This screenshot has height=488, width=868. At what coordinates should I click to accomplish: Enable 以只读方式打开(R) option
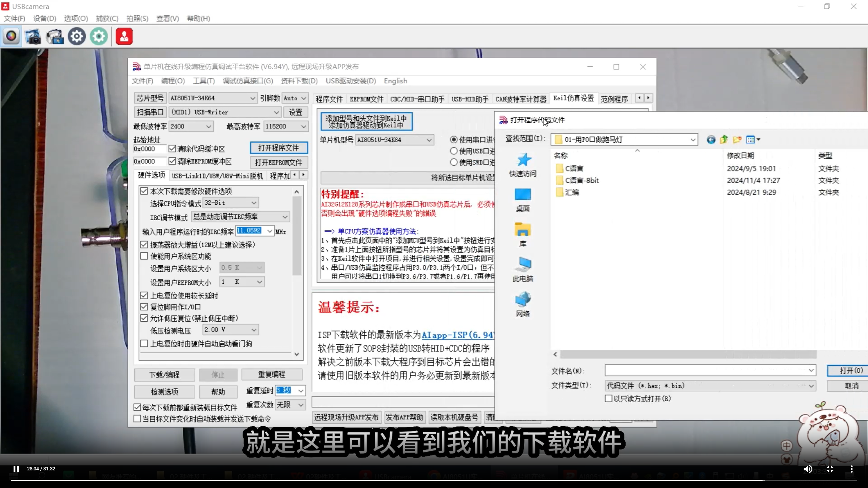(x=608, y=399)
